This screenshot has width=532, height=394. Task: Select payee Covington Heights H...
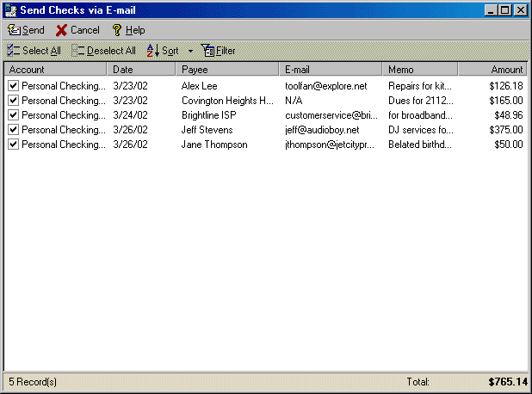pos(227,101)
